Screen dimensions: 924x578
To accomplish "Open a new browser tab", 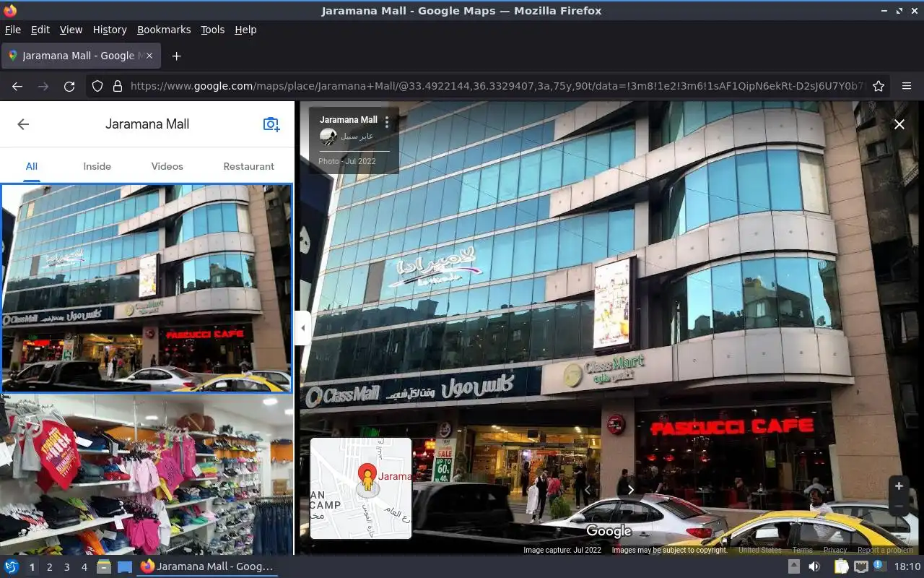I will (x=176, y=56).
